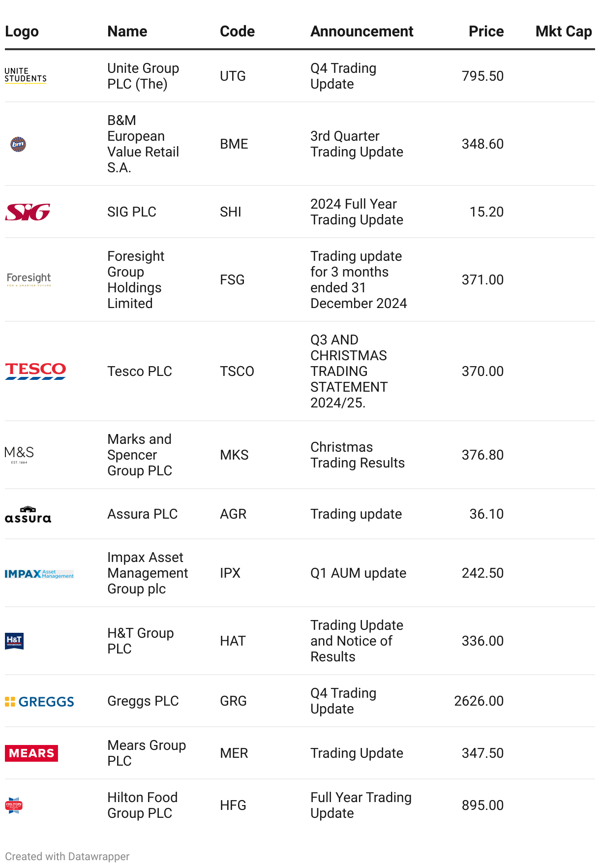This screenshot has width=600, height=868.
Task: Click the Impax Asset Management logo
Action: click(x=39, y=574)
